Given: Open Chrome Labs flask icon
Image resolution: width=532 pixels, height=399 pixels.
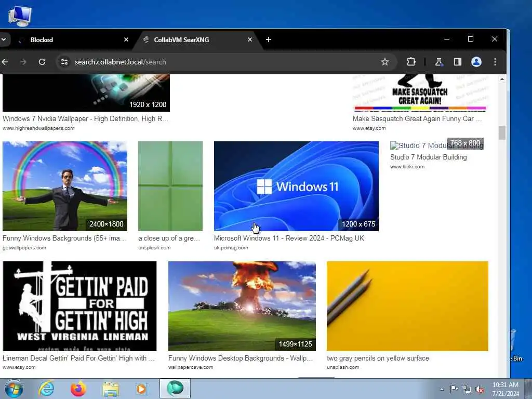Looking at the screenshot, I should (x=438, y=62).
